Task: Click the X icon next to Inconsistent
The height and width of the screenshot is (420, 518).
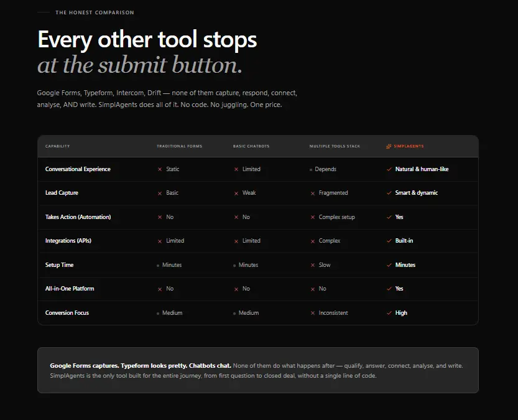Action: click(x=313, y=313)
